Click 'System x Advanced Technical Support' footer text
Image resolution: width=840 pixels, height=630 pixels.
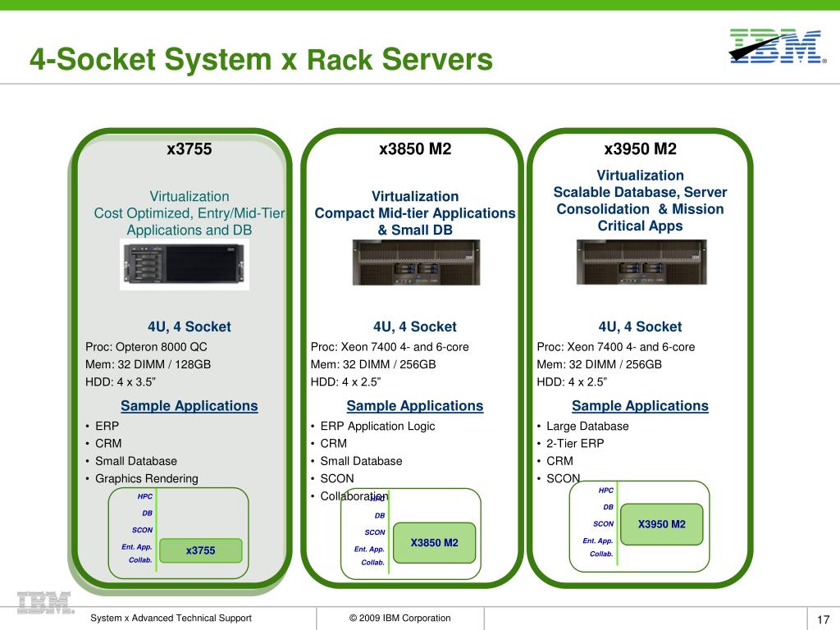point(171,619)
